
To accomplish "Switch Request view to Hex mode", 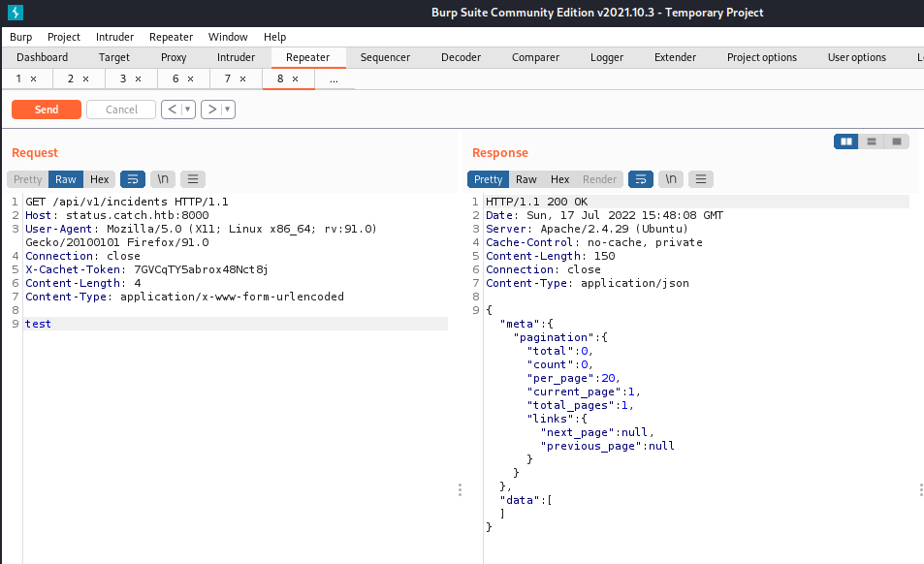I will pos(99,178).
